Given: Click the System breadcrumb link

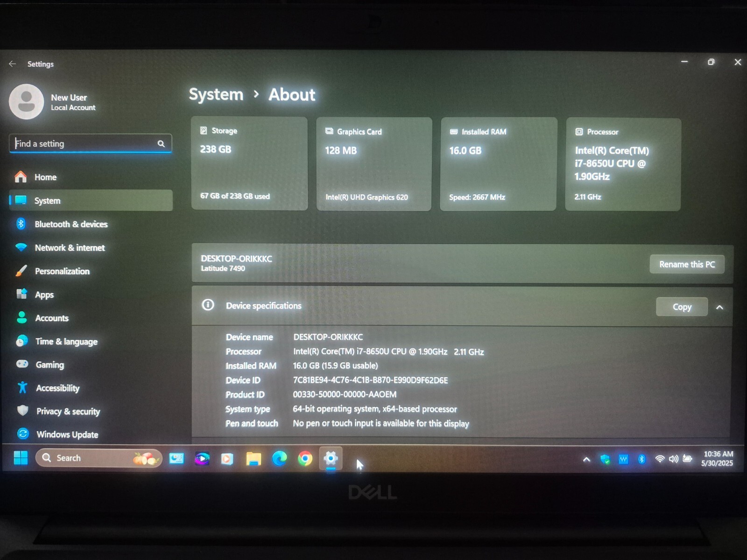Looking at the screenshot, I should (216, 94).
